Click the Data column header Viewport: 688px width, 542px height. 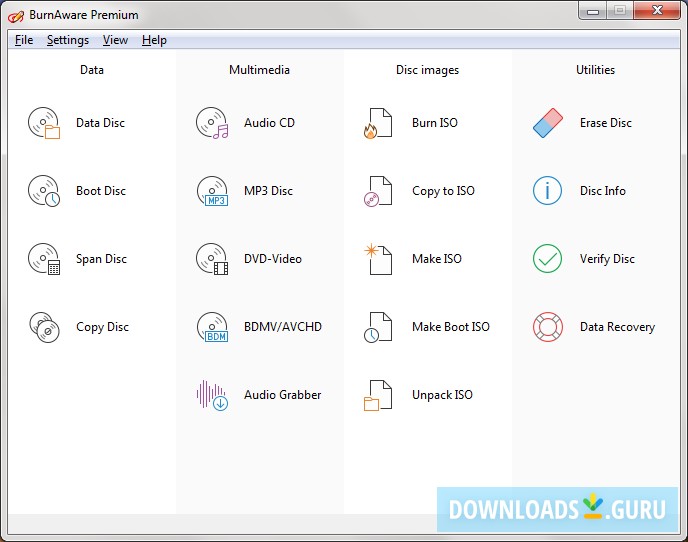tap(92, 70)
